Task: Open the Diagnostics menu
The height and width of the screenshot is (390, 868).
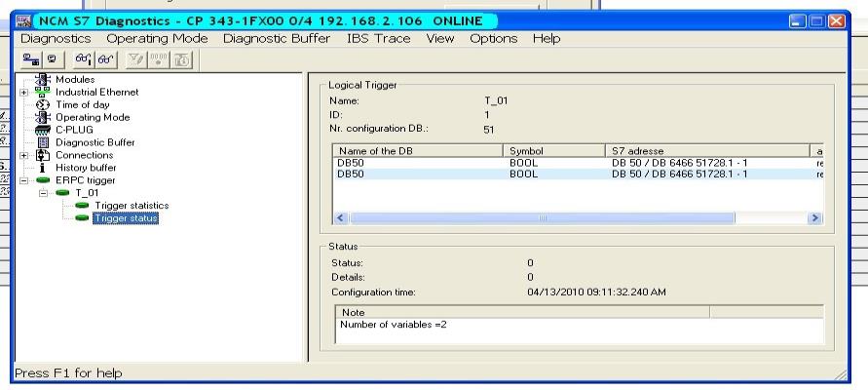Action: click(56, 39)
